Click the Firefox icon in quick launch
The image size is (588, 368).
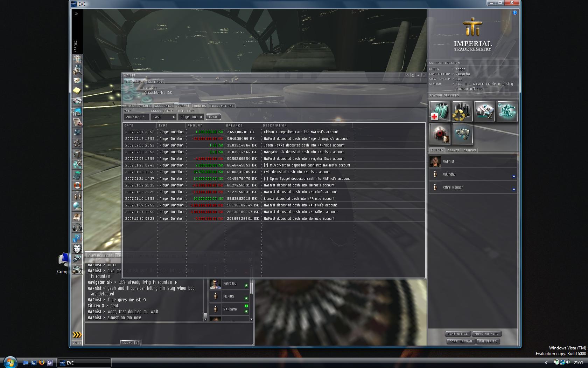click(42, 363)
